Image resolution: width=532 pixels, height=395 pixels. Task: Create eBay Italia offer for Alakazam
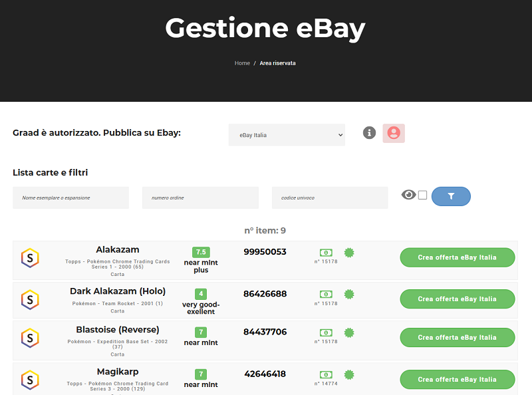click(458, 257)
